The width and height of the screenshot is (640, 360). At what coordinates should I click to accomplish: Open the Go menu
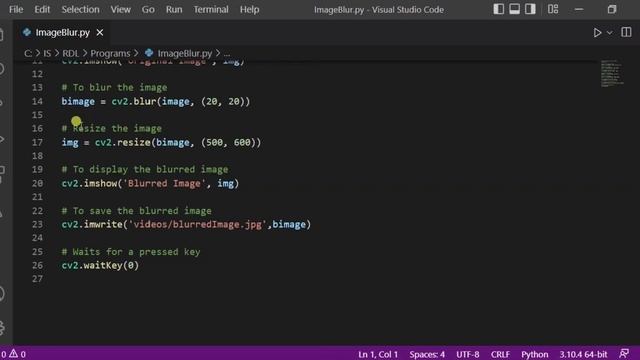148,9
